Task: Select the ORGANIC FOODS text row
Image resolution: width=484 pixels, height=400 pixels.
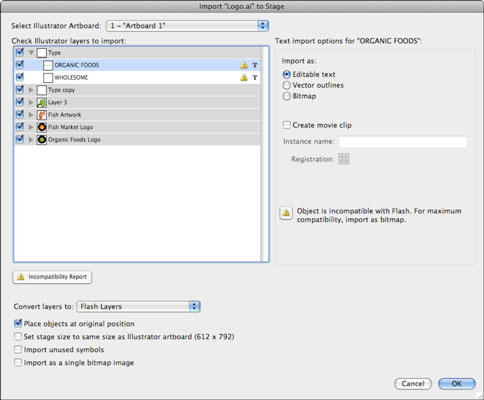Action: pos(137,65)
